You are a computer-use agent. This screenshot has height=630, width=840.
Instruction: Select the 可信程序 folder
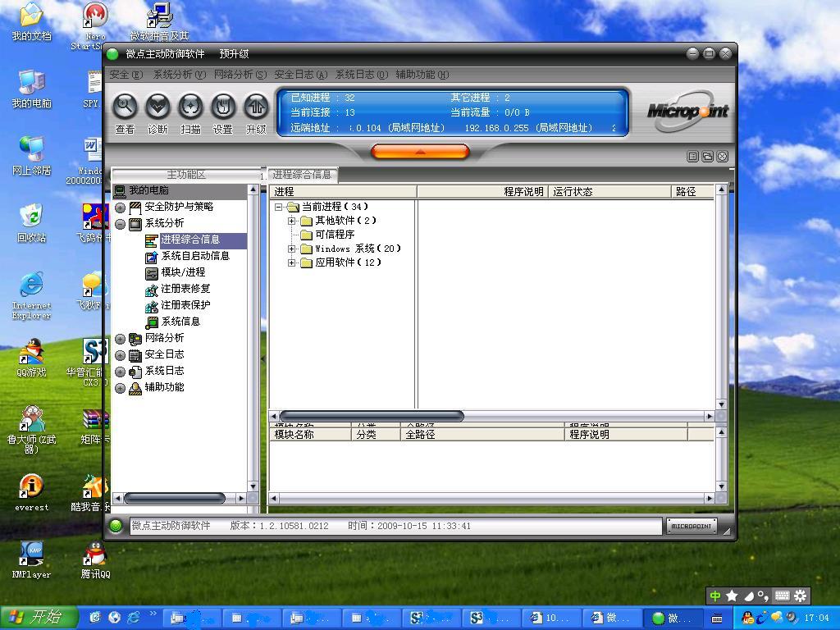pos(328,235)
